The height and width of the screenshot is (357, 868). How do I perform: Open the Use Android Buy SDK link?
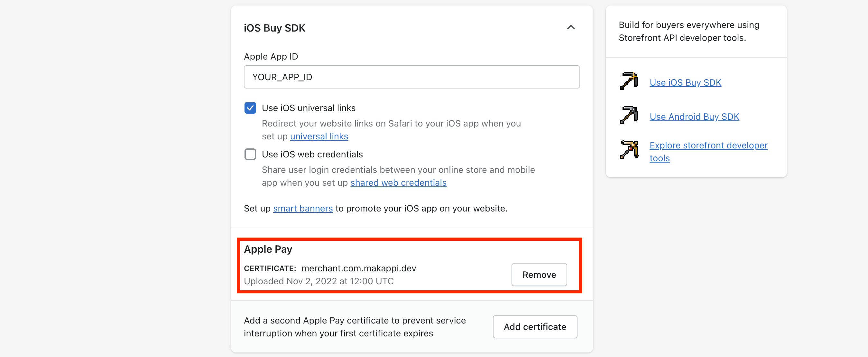pyautogui.click(x=694, y=117)
